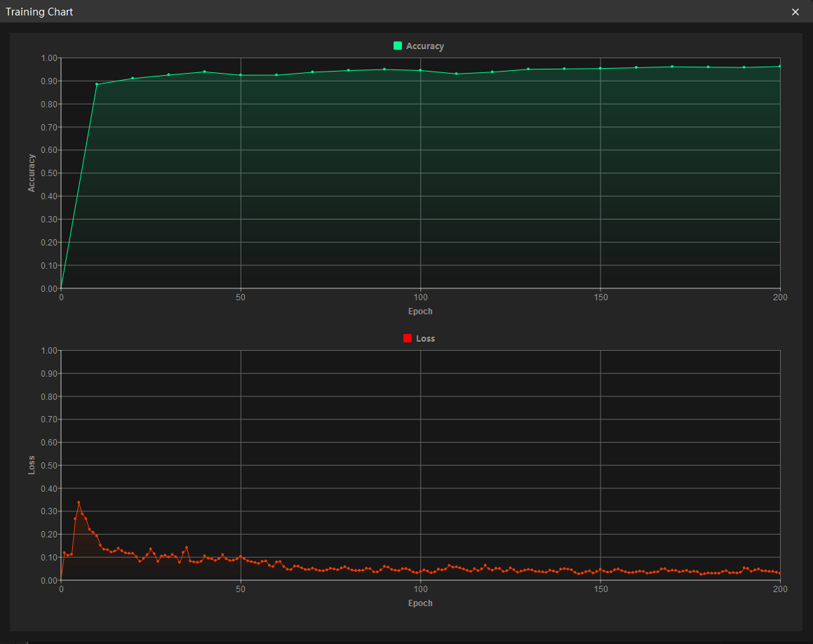This screenshot has height=644, width=813.
Task: Toggle the Loss series in the legend
Action: pos(419,339)
